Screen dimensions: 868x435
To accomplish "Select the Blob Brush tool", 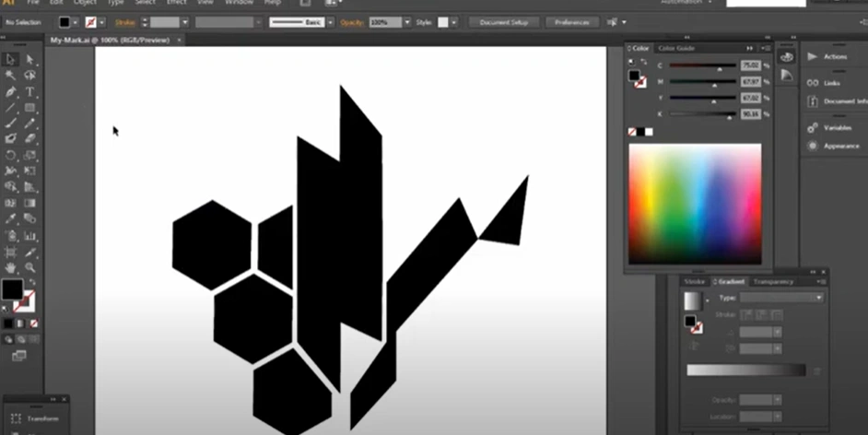I will [x=10, y=139].
